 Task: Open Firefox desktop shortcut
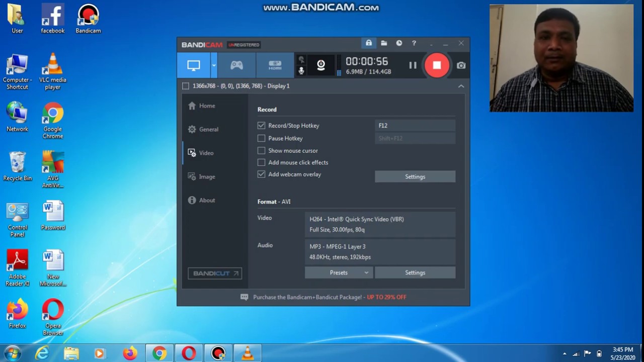tap(17, 314)
